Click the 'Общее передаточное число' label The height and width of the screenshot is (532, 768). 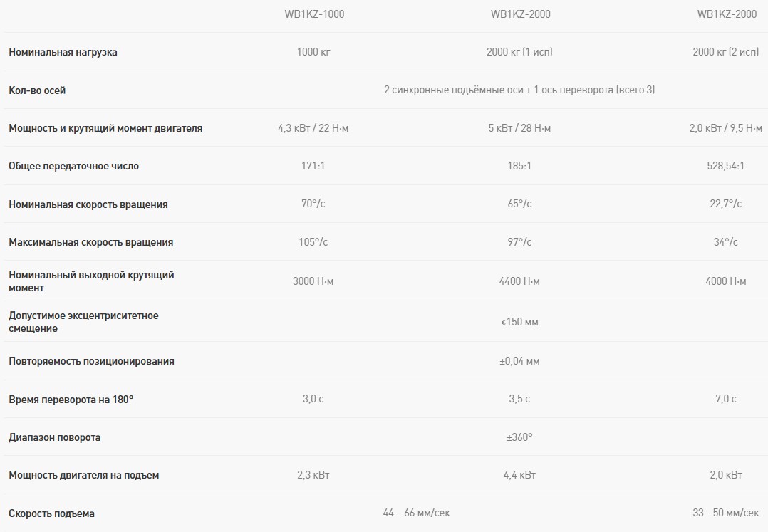pyautogui.click(x=73, y=166)
